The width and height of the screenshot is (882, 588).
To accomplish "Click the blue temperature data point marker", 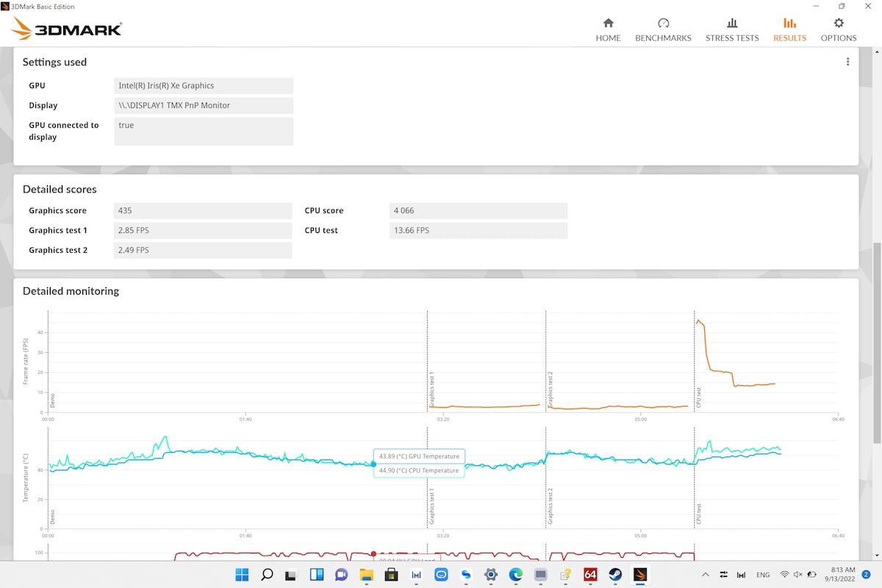I will pyautogui.click(x=373, y=464).
